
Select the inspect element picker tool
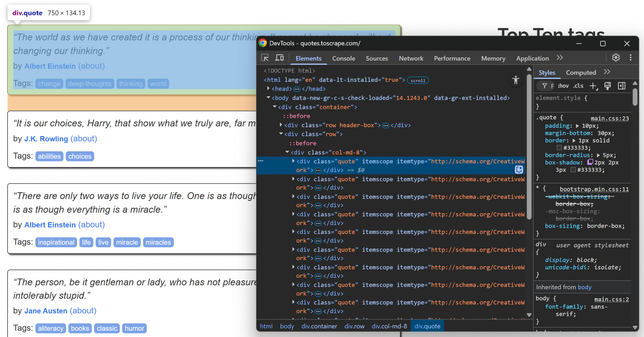(x=265, y=58)
